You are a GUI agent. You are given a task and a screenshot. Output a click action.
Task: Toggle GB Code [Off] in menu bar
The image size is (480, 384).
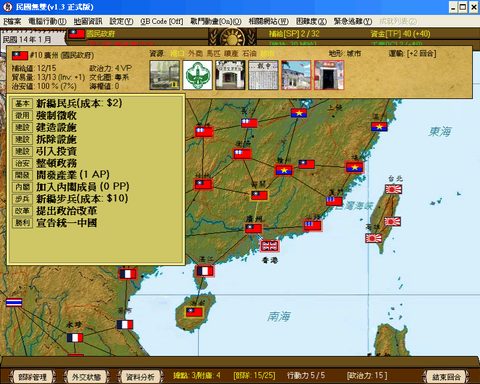162,21
